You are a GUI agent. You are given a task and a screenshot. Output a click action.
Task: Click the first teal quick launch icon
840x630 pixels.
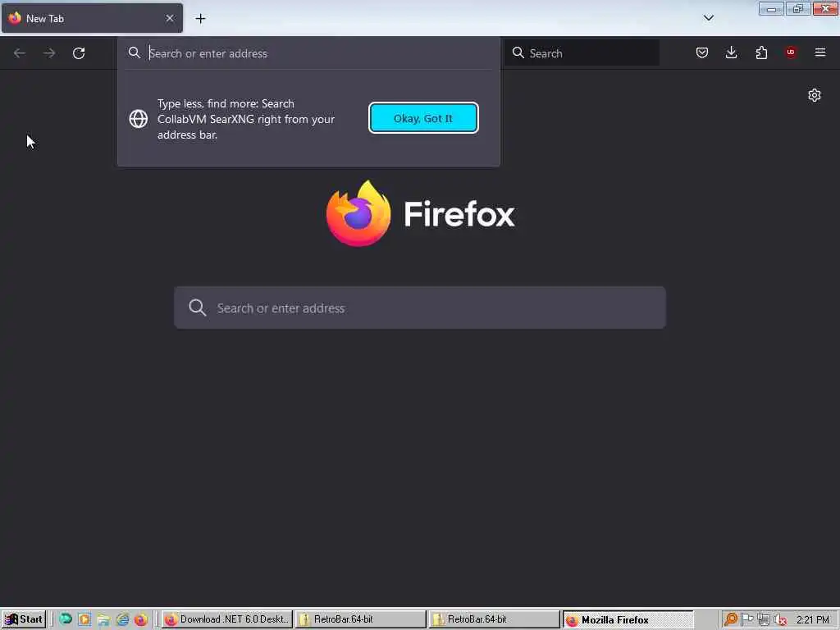pyautogui.click(x=66, y=619)
